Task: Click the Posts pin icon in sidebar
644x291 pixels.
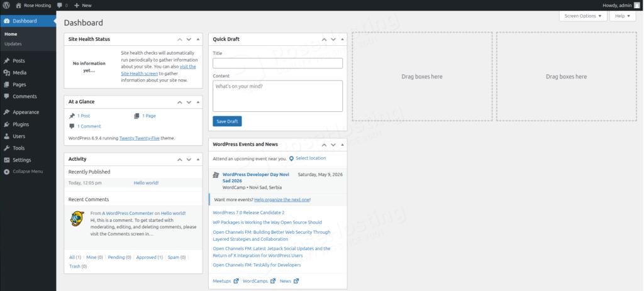Action: 6,61
